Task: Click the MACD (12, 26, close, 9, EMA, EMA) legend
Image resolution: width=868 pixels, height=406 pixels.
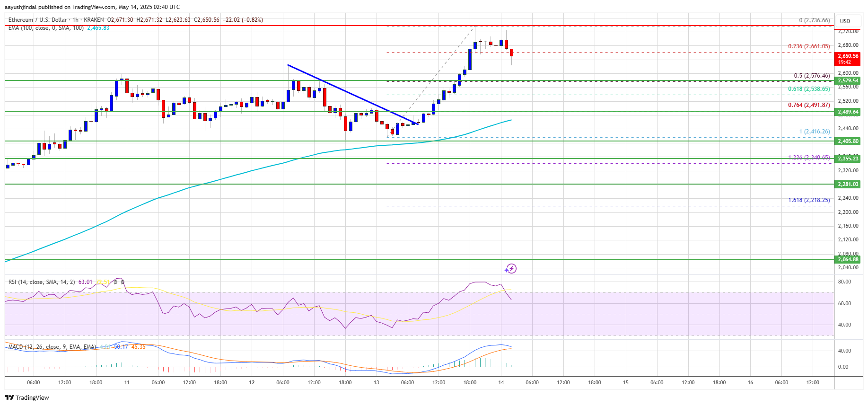Action: (52, 347)
